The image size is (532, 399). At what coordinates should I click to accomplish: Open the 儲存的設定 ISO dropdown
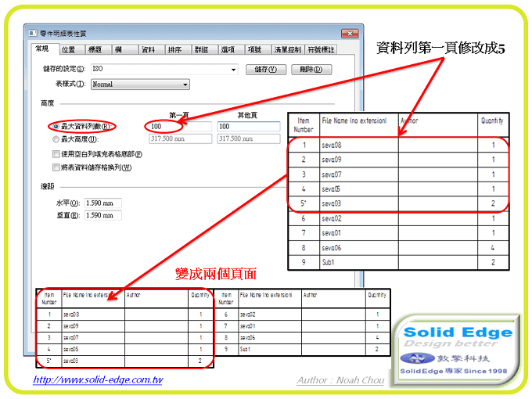tap(233, 70)
